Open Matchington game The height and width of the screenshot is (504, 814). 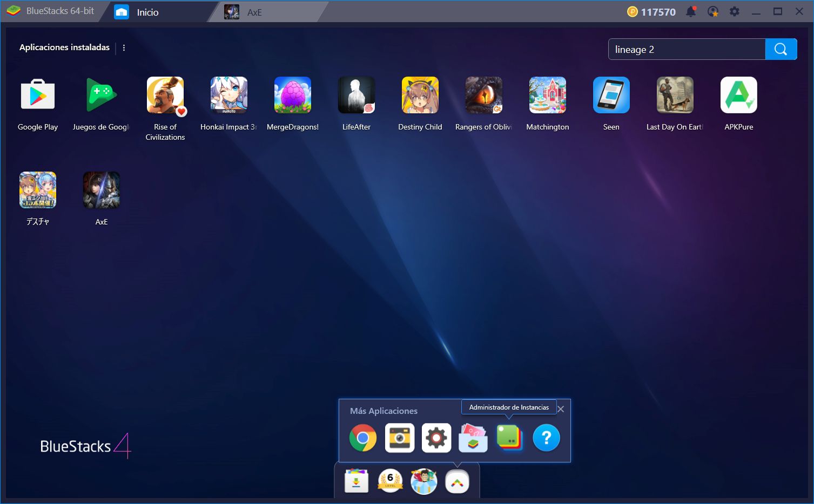pos(548,95)
